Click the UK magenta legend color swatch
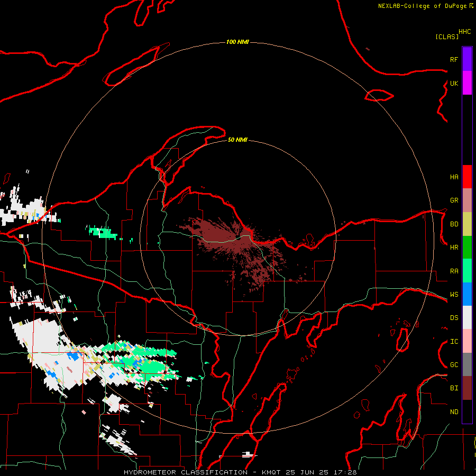The width and height of the screenshot is (476, 476). pos(467,83)
